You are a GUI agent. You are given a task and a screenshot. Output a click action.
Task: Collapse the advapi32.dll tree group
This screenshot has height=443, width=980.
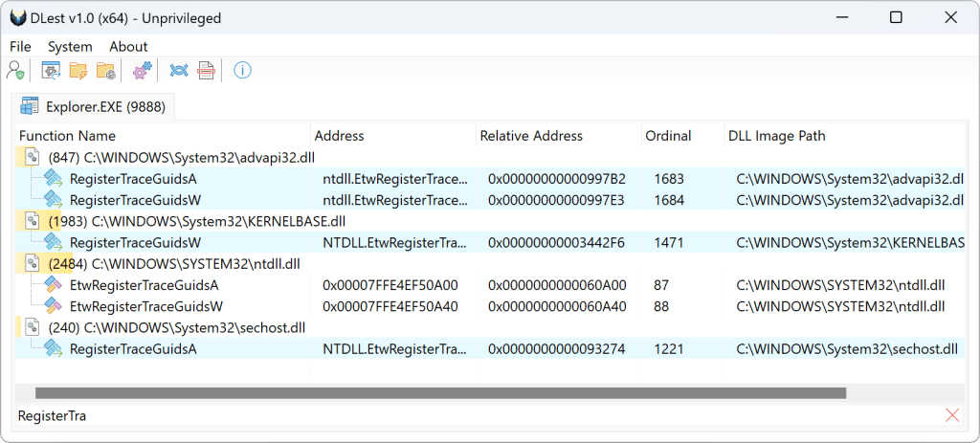(33, 157)
